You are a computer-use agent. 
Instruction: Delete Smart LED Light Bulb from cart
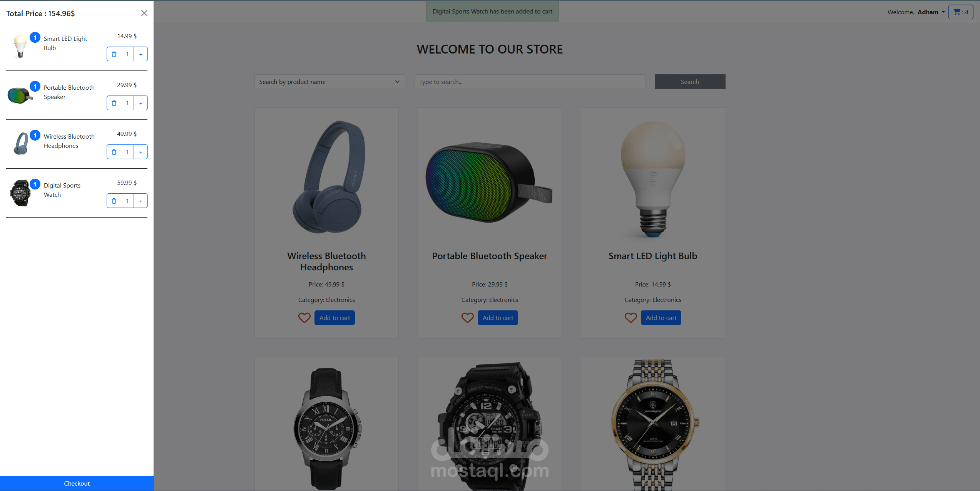pos(114,54)
